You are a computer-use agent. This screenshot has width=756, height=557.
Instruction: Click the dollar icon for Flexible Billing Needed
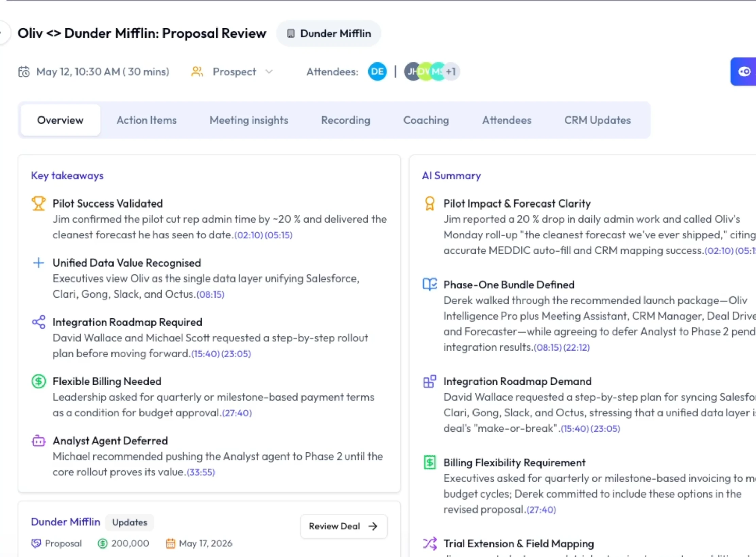pos(38,381)
